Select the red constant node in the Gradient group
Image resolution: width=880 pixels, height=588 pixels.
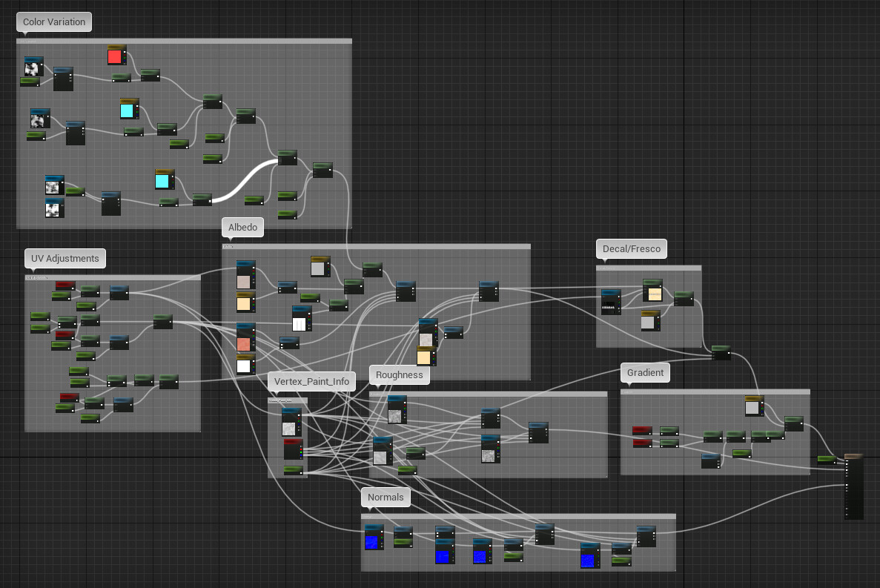(642, 429)
